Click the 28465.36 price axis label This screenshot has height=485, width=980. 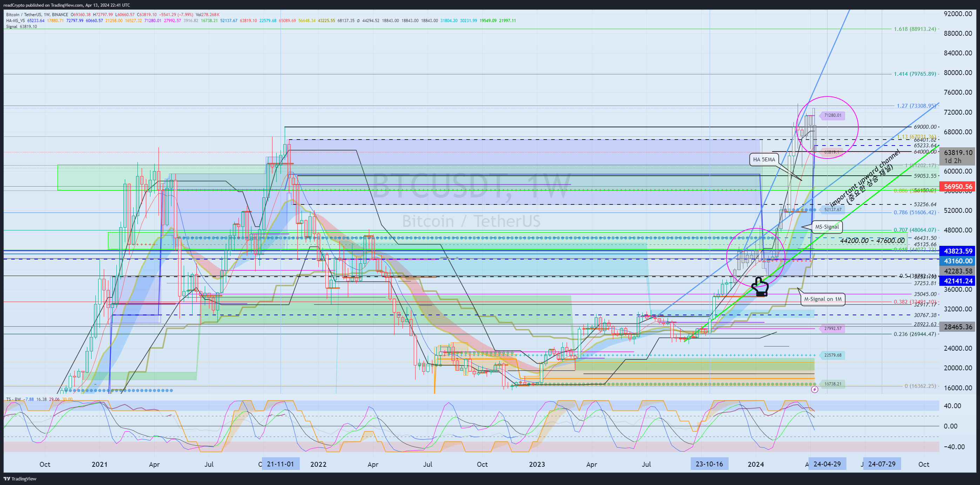(958, 327)
